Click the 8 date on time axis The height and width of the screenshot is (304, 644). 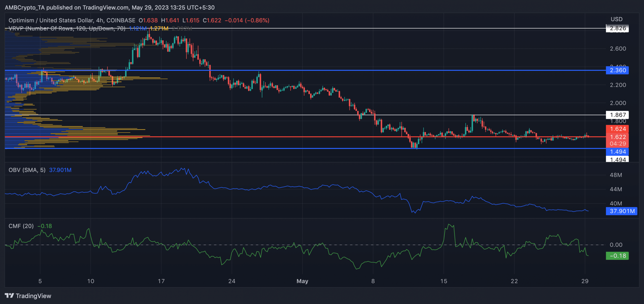(x=373, y=281)
